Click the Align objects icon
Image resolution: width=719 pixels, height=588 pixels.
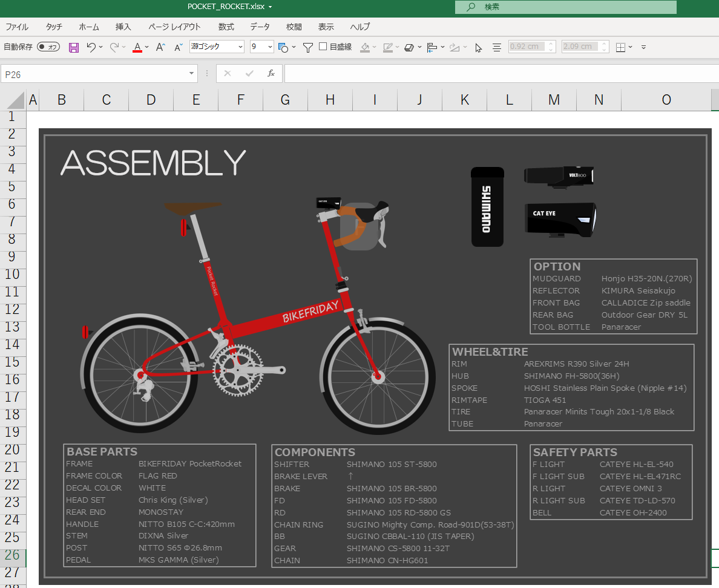tap(432, 47)
